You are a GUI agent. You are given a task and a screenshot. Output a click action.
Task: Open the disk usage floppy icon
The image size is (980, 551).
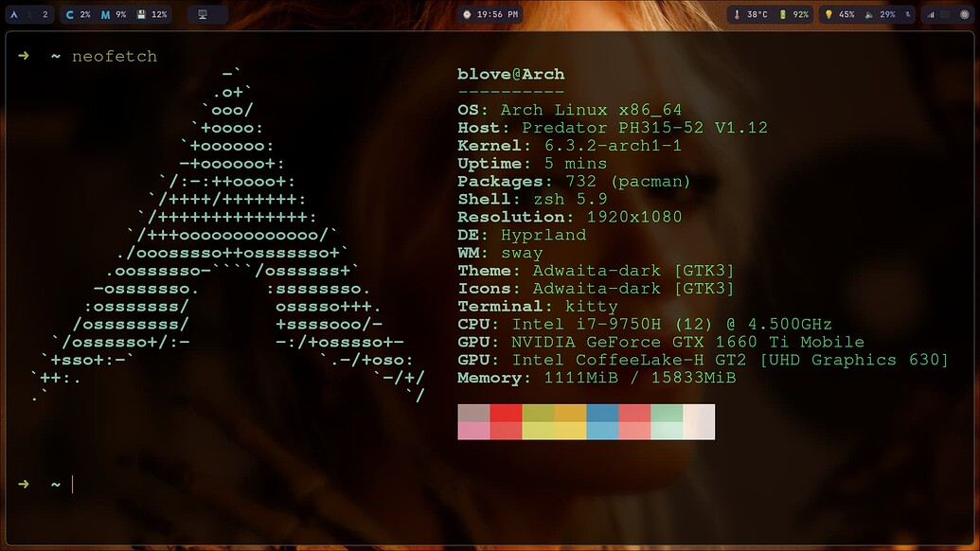click(140, 14)
